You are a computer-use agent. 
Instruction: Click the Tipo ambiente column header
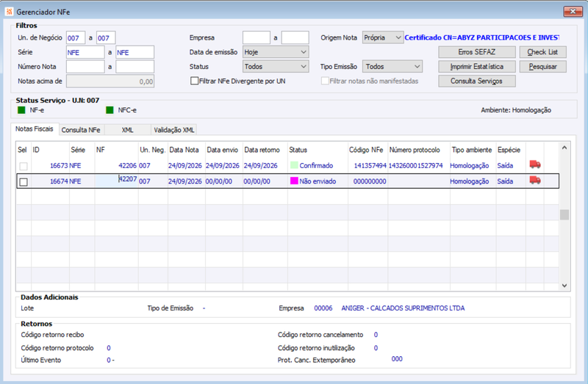click(472, 150)
